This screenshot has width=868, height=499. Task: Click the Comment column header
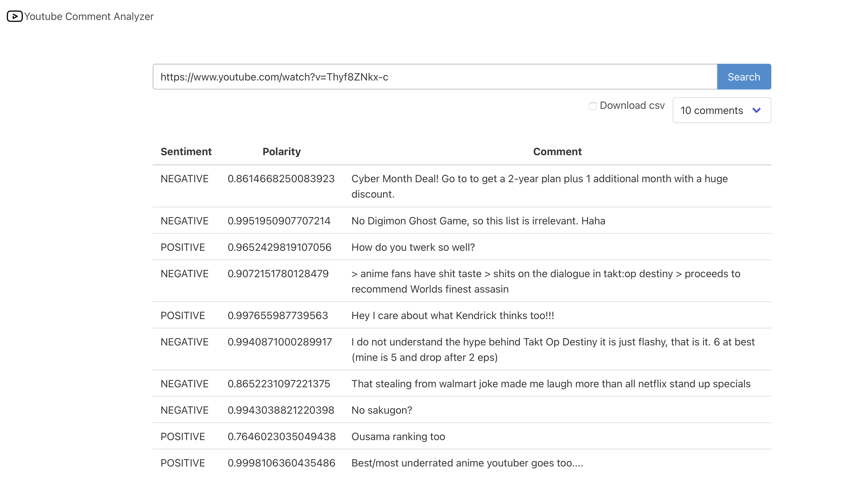click(x=557, y=152)
